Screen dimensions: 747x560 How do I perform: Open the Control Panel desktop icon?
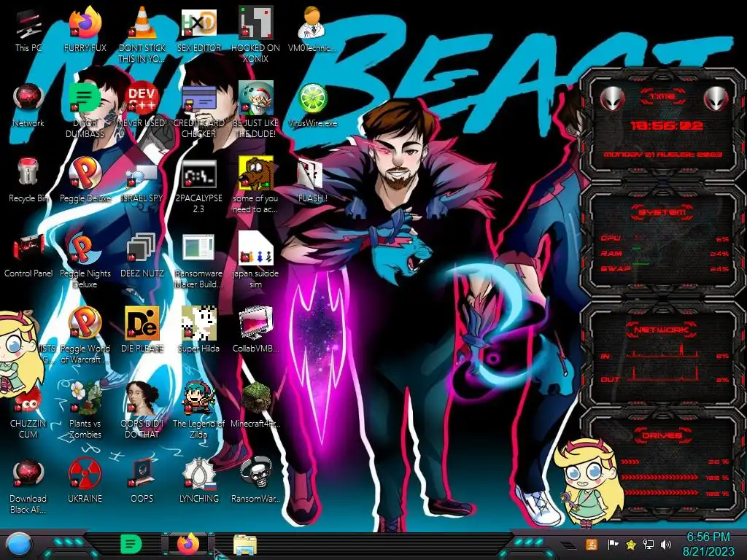[x=28, y=256]
